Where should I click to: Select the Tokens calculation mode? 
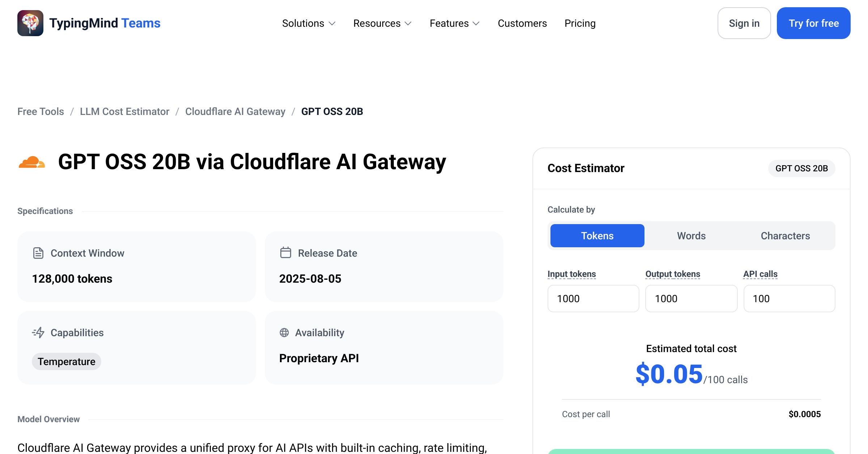tap(597, 236)
